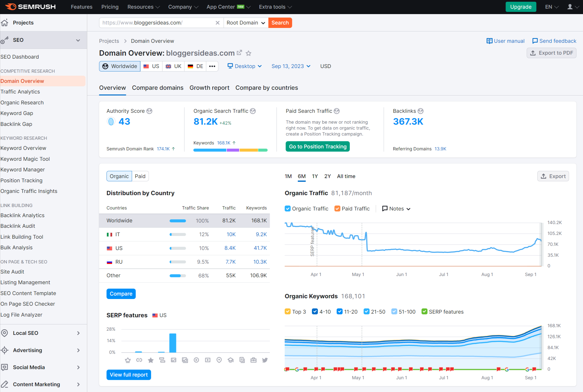Toggle the 51-100 keywords checkbox
Image resolution: width=583 pixels, height=392 pixels.
[394, 312]
